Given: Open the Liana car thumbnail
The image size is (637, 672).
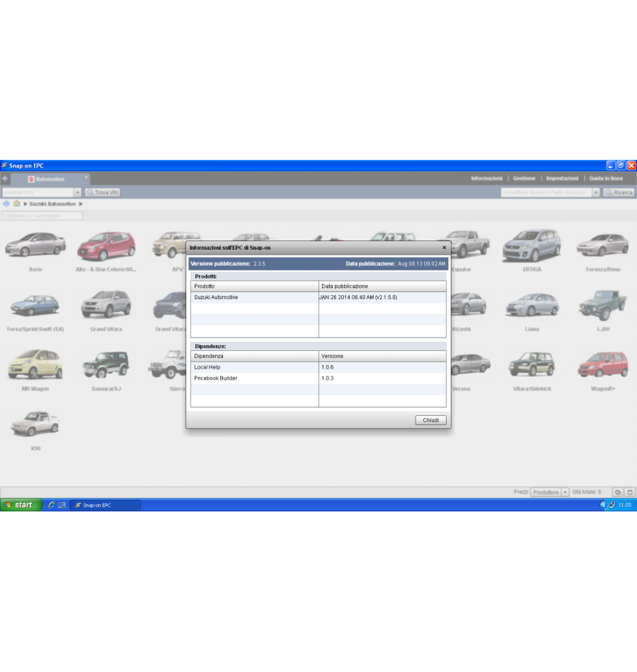Looking at the screenshot, I should (x=532, y=305).
